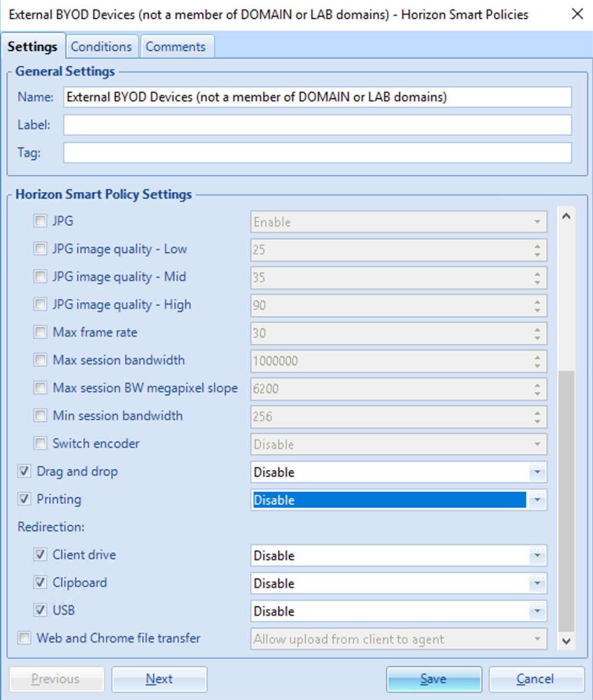The width and height of the screenshot is (593, 700).
Task: Click into the Label input field
Action: coord(317,125)
